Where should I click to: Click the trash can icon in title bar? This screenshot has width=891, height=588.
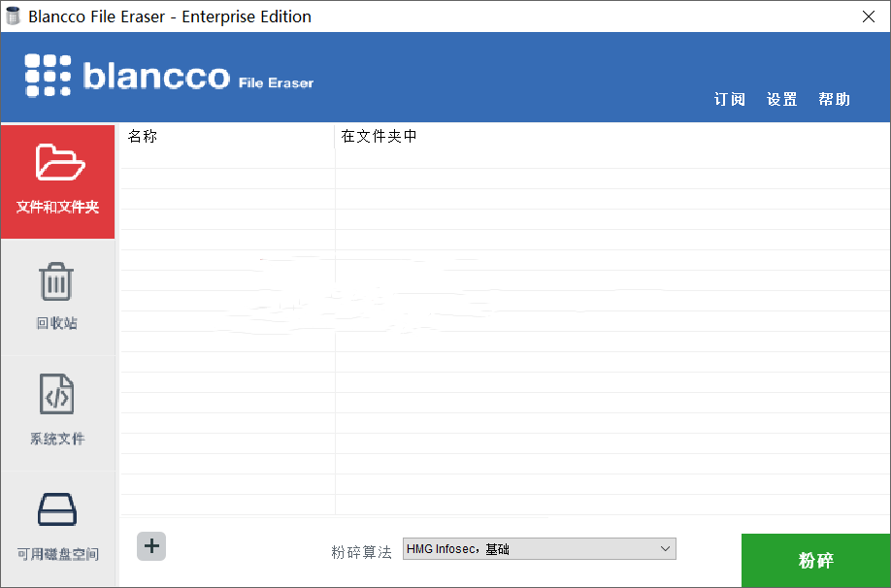pyautogui.click(x=13, y=16)
